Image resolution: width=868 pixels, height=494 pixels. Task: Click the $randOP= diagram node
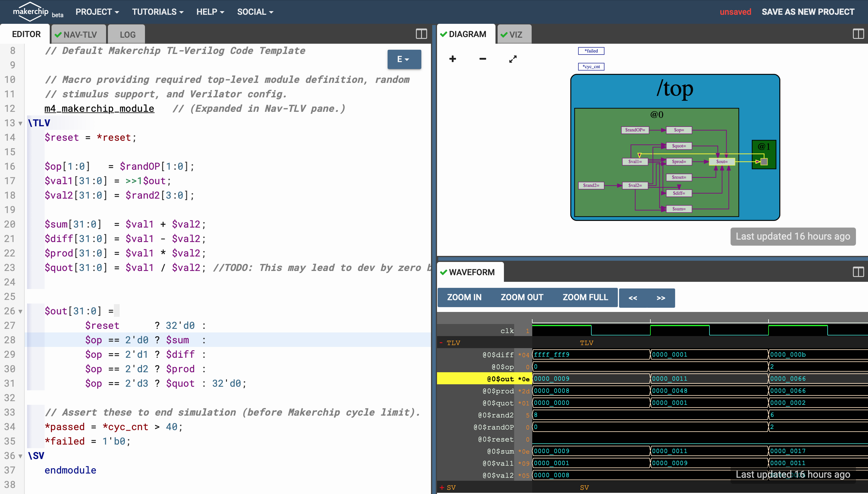point(635,130)
